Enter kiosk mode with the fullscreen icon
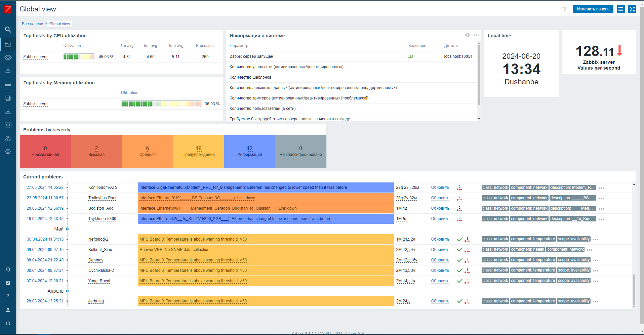Viewport: 644px width, 335px height. 632,9
